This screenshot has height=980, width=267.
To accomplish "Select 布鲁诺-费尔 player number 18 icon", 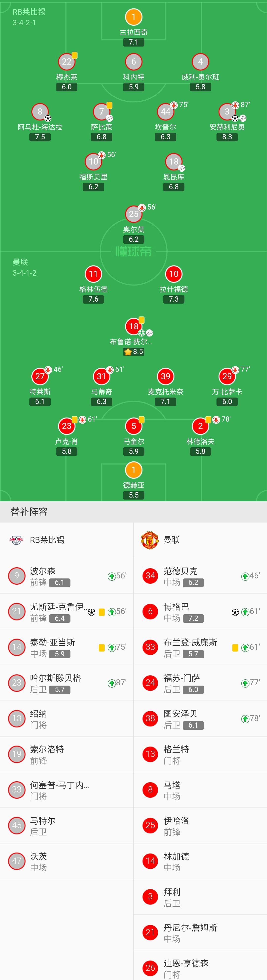I will pos(133,326).
